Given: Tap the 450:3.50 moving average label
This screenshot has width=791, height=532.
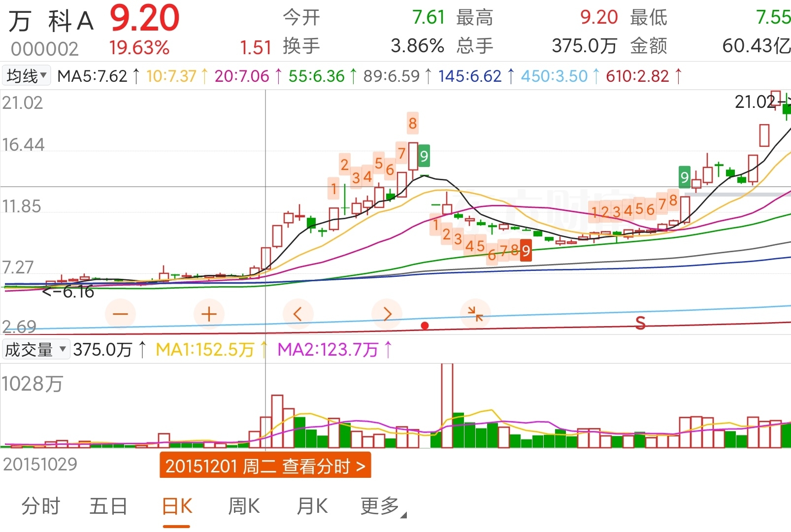Looking at the screenshot, I should click(554, 76).
